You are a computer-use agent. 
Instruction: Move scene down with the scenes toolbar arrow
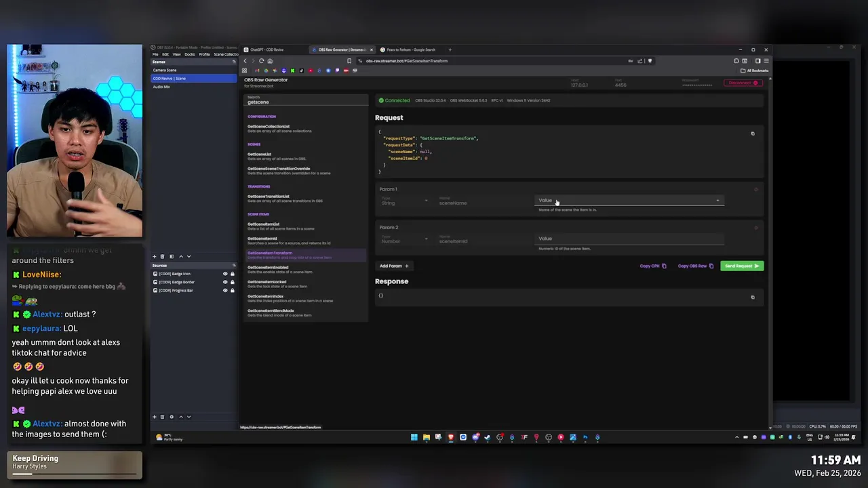coord(189,256)
